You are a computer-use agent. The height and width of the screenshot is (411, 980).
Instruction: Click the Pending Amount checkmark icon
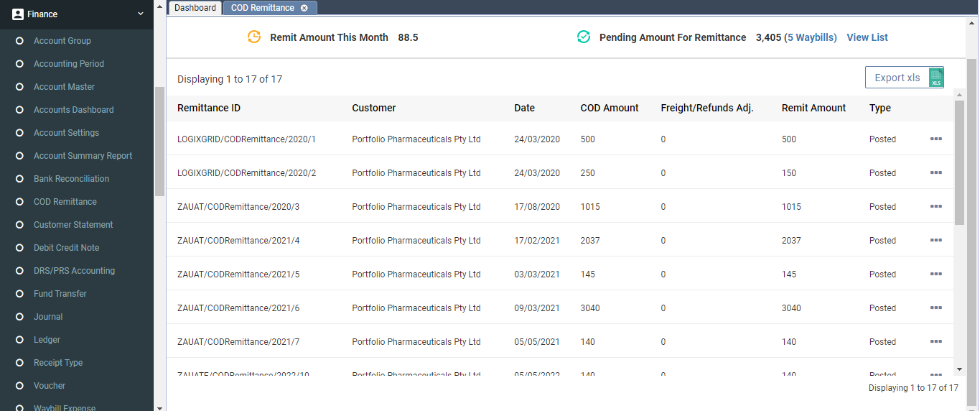(584, 37)
